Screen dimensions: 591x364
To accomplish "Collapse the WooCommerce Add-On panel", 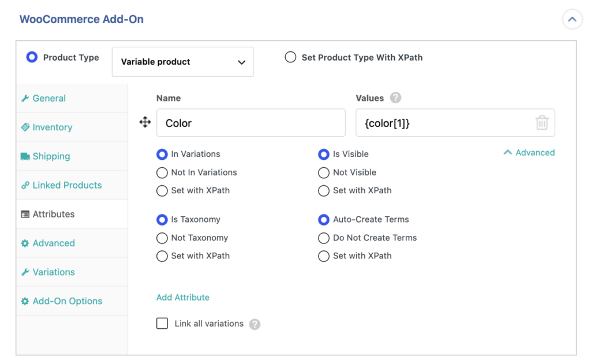I will pyautogui.click(x=572, y=19).
